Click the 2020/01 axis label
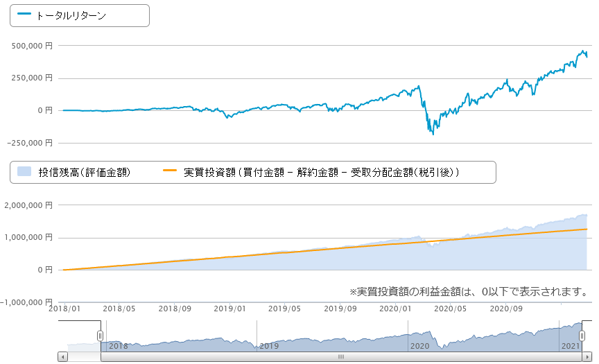This screenshot has width=599, height=364. click(x=395, y=309)
